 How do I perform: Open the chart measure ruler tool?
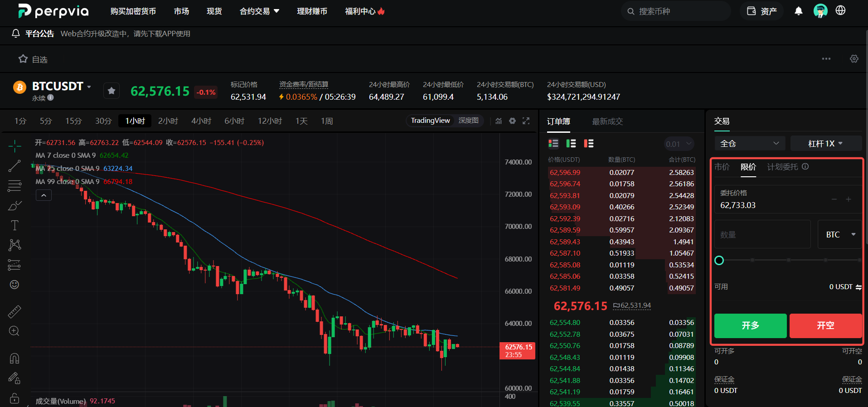tap(15, 311)
